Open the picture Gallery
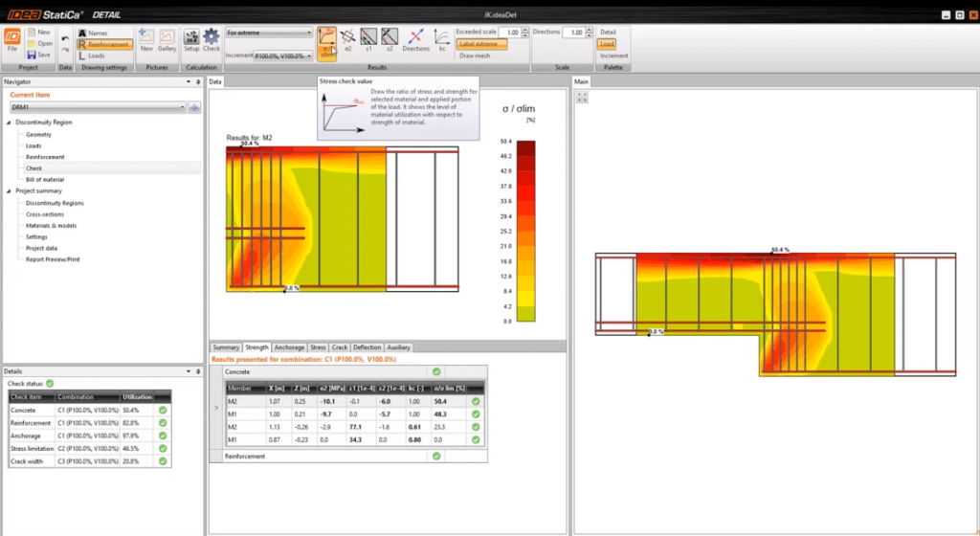Viewport: 980px width, 536px height. pyautogui.click(x=167, y=40)
